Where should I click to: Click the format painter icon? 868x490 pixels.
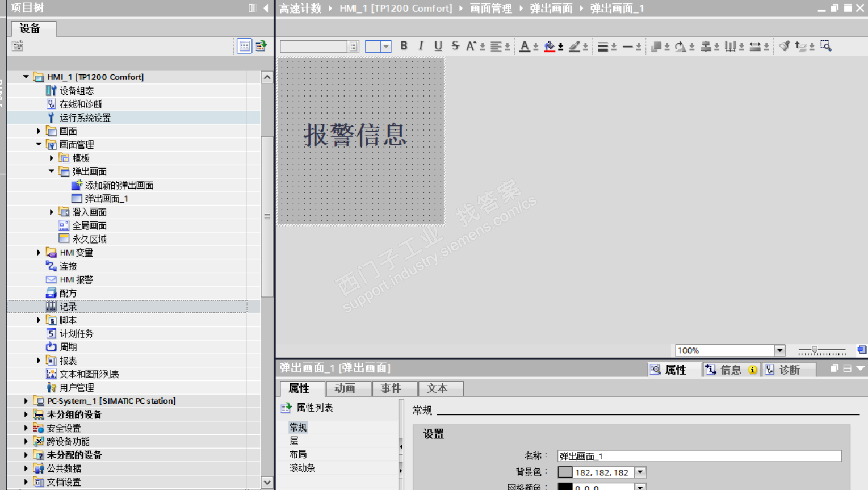click(784, 46)
